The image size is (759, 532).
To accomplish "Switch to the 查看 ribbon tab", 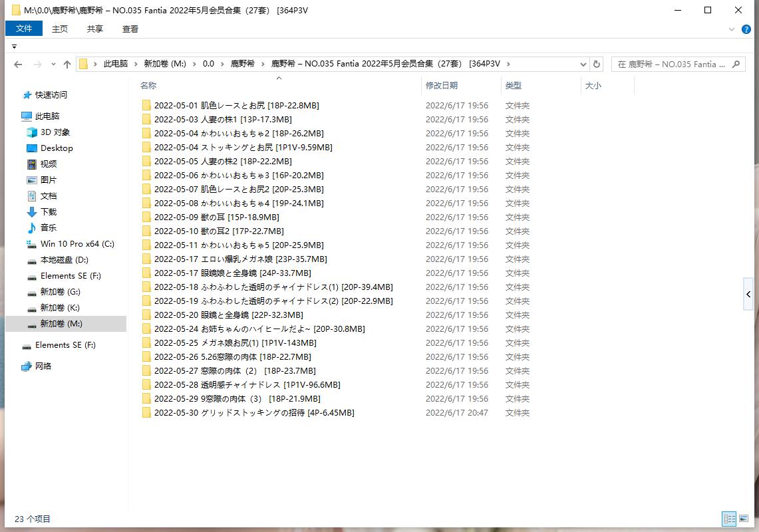I will pos(130,29).
